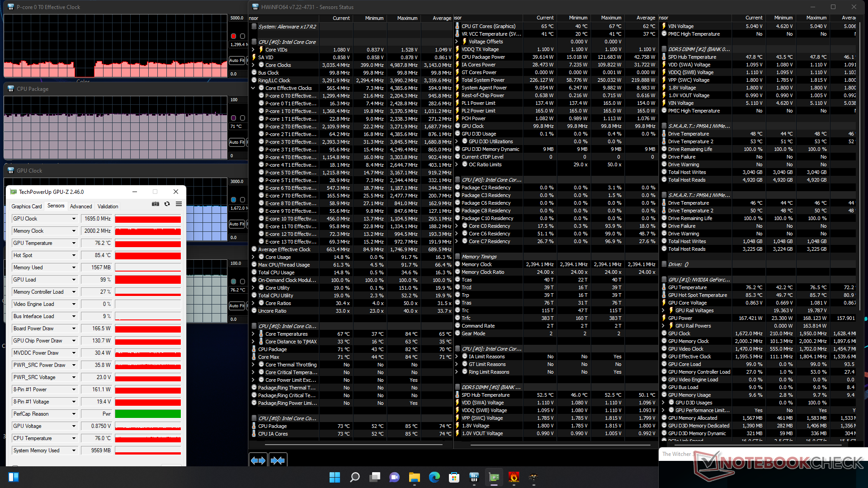Open Microsoft Store from the taskbar

click(x=454, y=477)
